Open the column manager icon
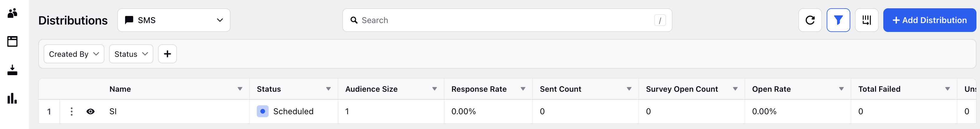 click(866, 20)
